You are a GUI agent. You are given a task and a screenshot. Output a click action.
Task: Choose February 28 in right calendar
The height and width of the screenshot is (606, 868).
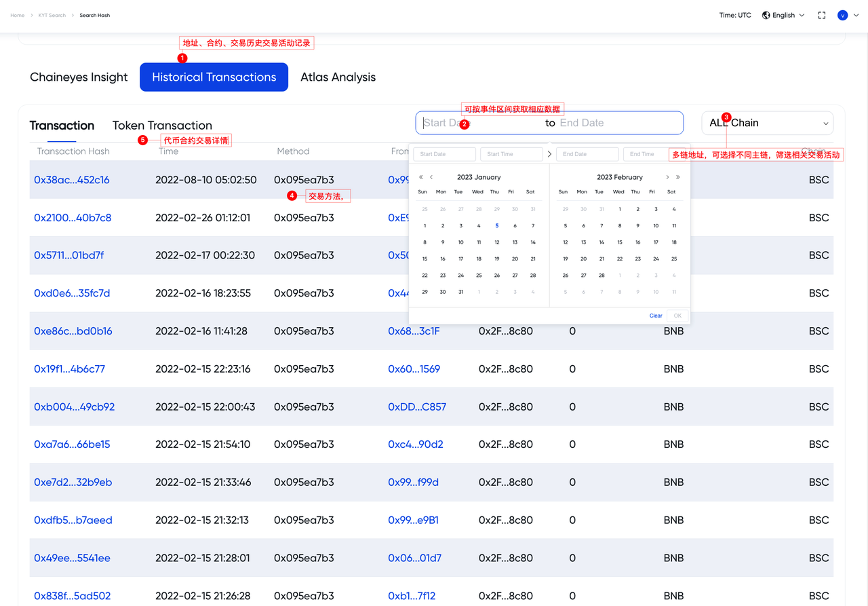point(601,276)
